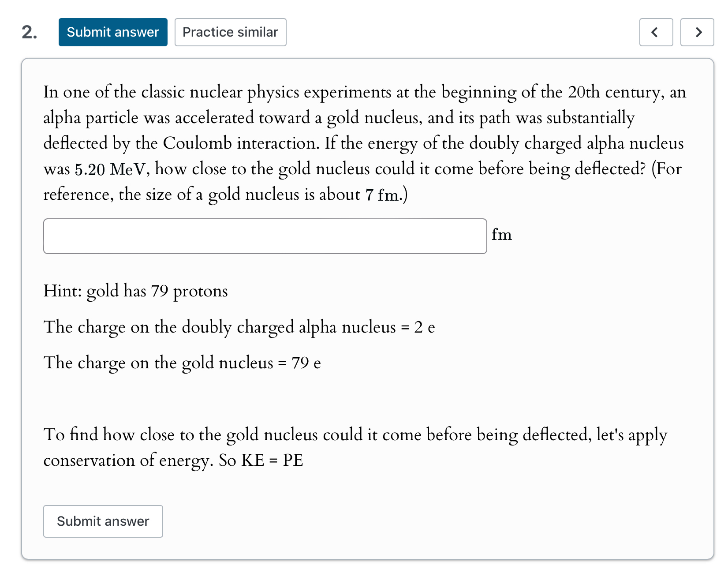This screenshot has height=584, width=728.
Task: Navigate forward with the right arrow control
Action: point(698,32)
